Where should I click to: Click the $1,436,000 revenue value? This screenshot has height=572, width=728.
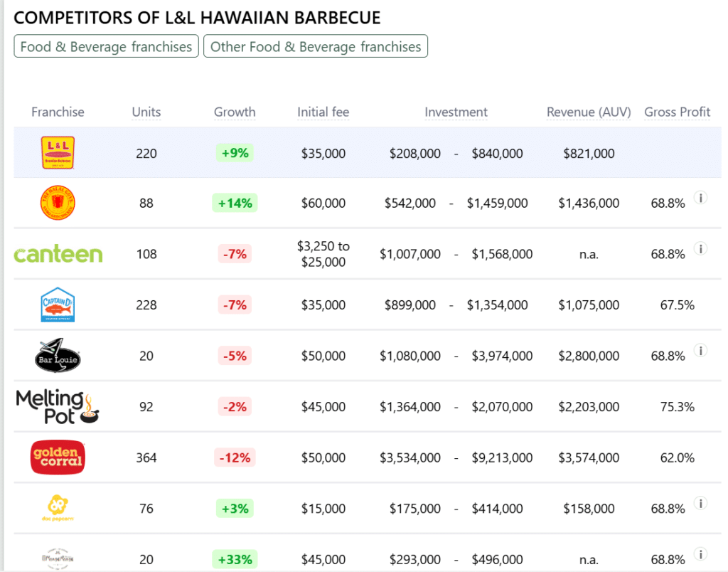pyautogui.click(x=589, y=203)
